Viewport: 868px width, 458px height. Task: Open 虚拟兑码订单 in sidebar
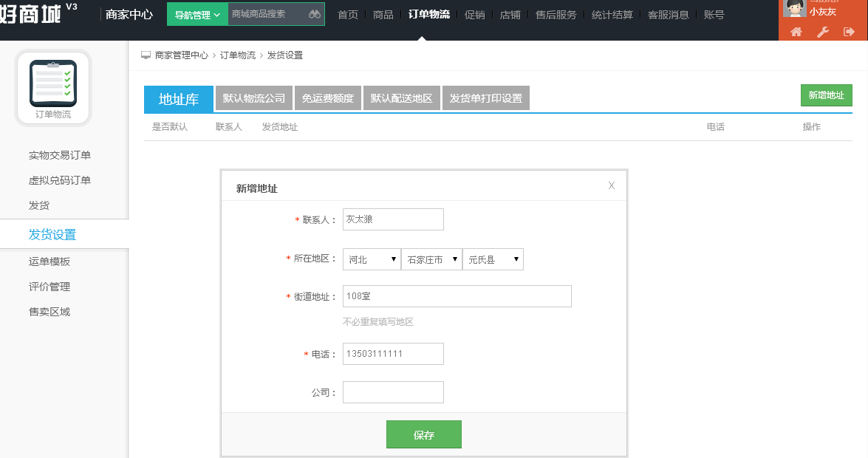[60, 180]
